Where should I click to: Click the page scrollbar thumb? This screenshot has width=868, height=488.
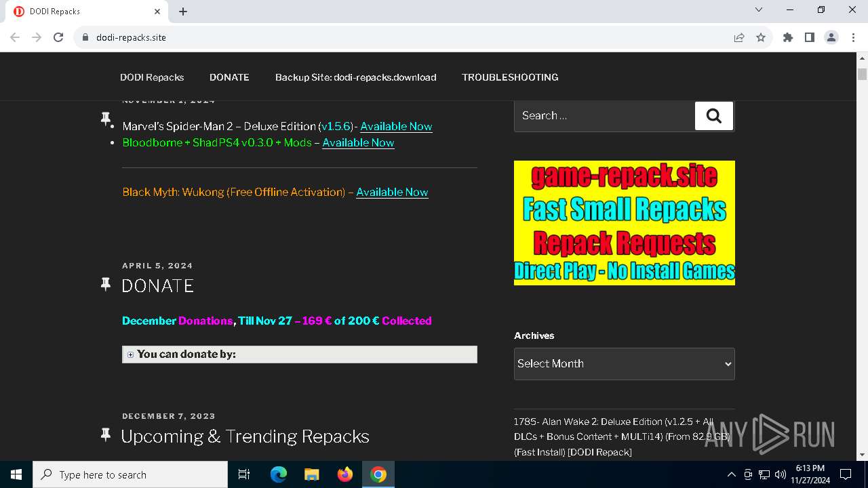pyautogui.click(x=863, y=74)
